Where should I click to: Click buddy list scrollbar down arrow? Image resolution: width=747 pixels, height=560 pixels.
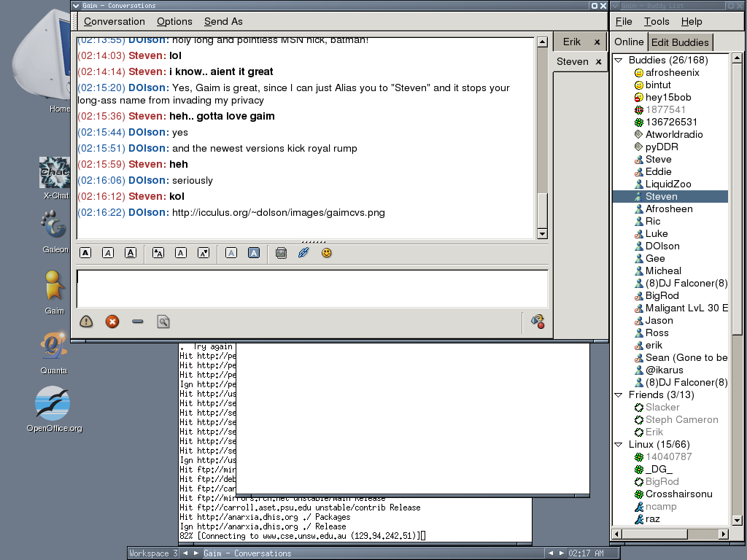[x=737, y=520]
